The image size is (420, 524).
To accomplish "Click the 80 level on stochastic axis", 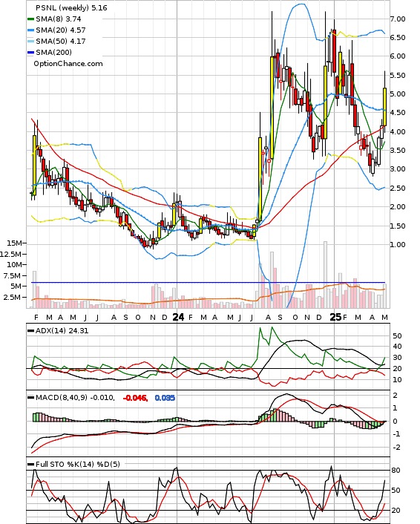I will pyautogui.click(x=396, y=471).
